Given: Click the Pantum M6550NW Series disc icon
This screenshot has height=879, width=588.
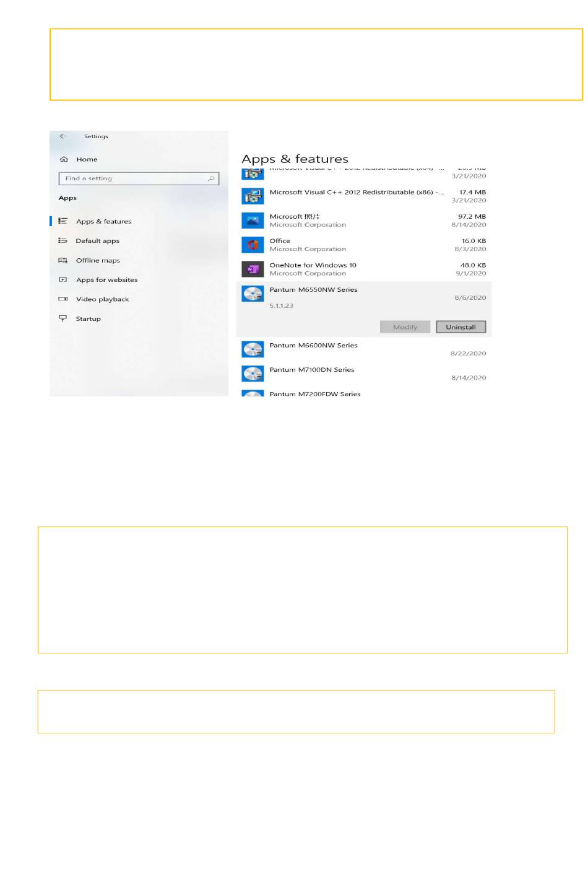Looking at the screenshot, I should [253, 294].
